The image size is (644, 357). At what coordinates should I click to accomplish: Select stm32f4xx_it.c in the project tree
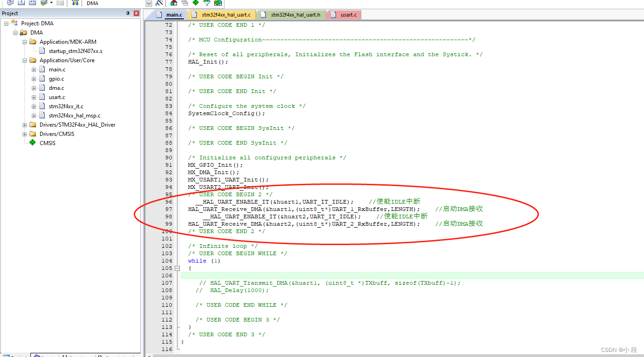tap(66, 106)
